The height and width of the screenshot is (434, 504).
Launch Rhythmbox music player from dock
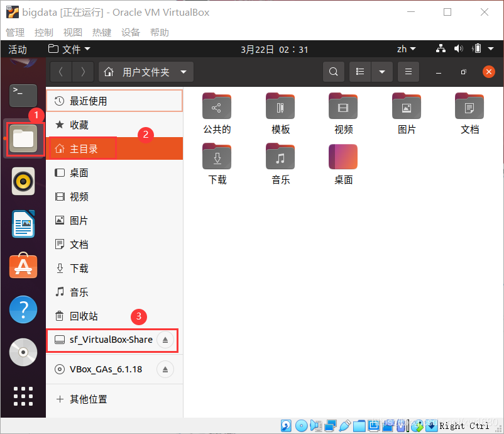23,181
